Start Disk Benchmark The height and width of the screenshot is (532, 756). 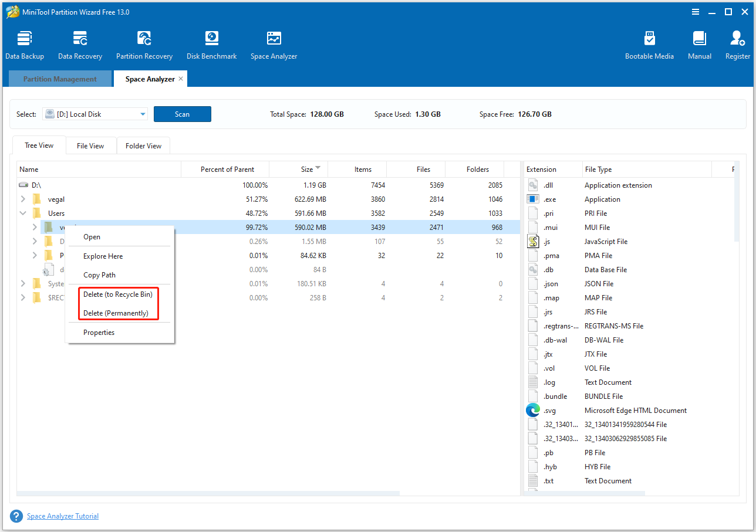pos(211,44)
